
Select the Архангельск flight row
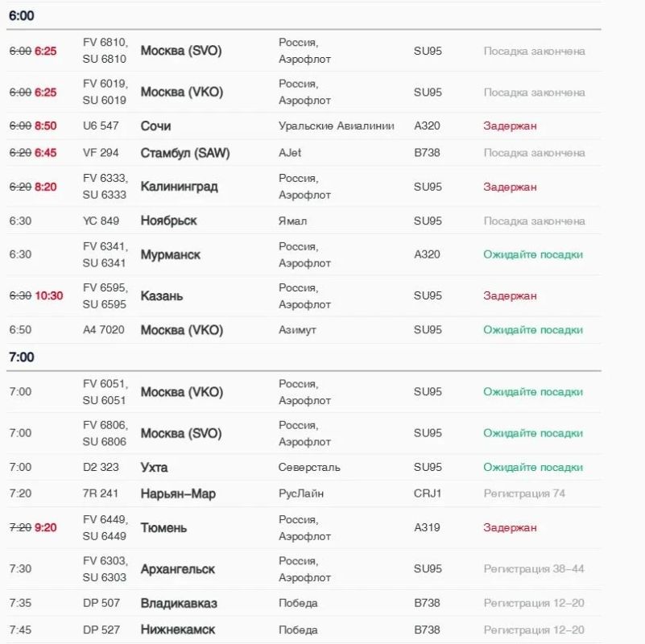[x=304, y=569]
